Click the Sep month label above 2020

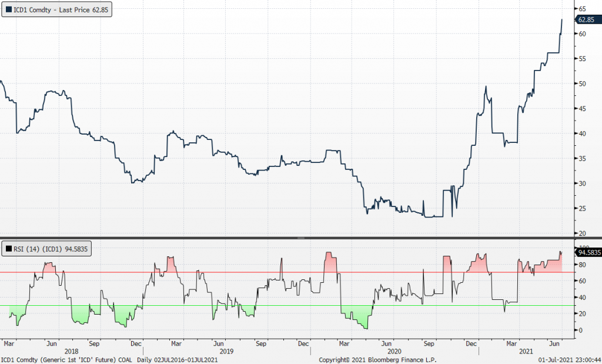pos(429,343)
